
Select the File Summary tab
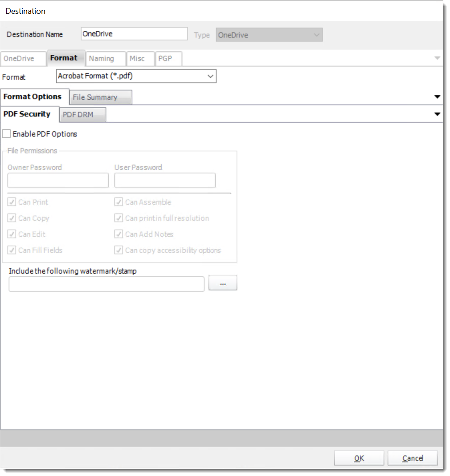(100, 97)
